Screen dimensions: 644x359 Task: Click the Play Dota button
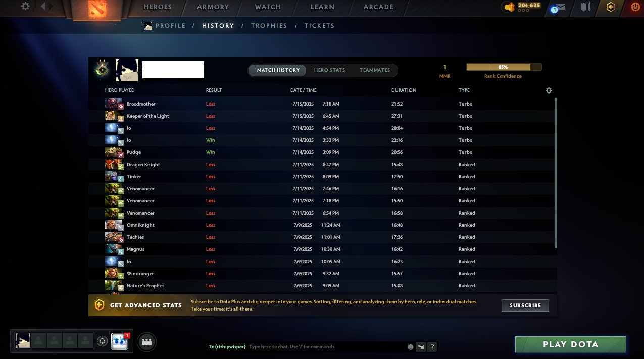(x=571, y=344)
